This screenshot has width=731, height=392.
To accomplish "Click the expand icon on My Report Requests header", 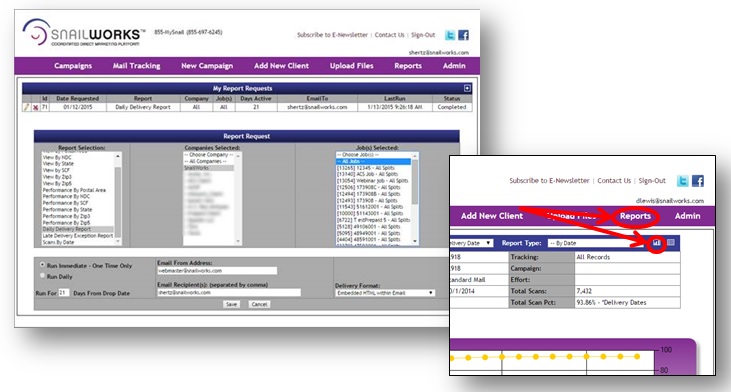I will 467,88.
